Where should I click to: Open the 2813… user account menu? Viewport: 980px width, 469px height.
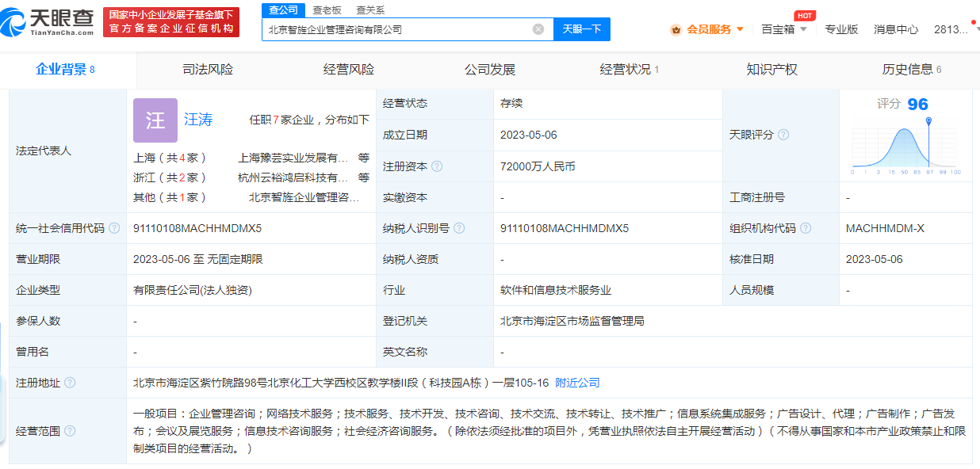pos(951,29)
